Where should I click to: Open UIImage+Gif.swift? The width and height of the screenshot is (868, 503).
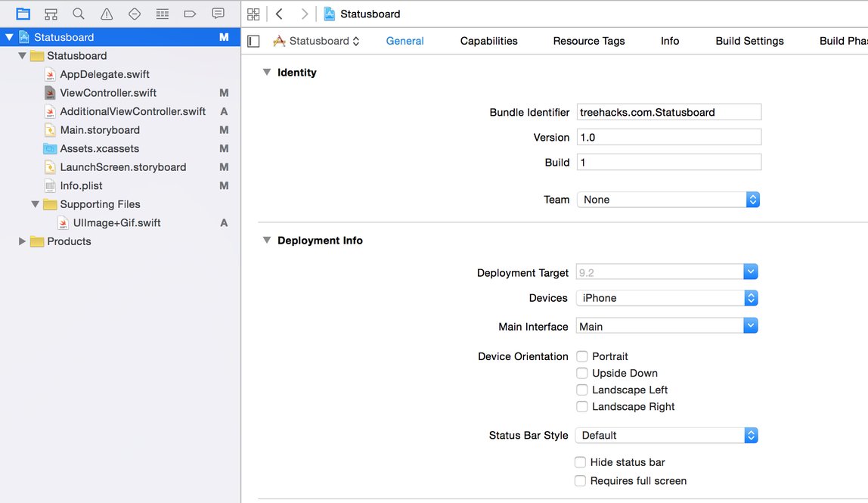pyautogui.click(x=116, y=222)
